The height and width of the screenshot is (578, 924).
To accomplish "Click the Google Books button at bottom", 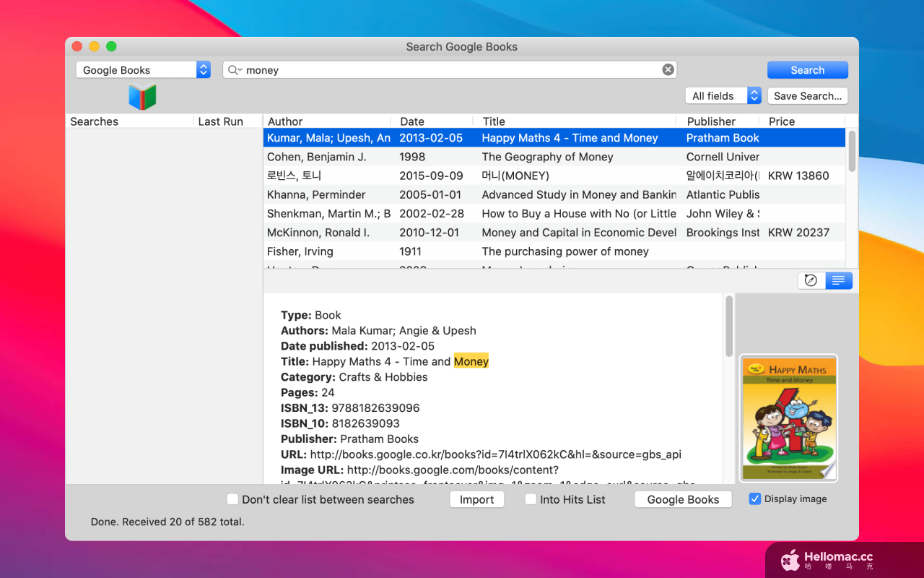I will point(683,499).
